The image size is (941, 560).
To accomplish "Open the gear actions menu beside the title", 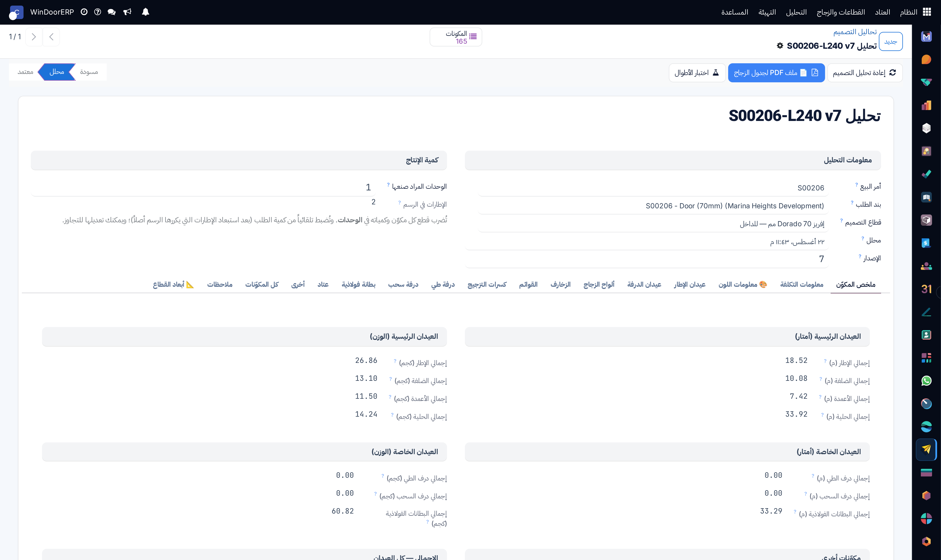I will (780, 46).
